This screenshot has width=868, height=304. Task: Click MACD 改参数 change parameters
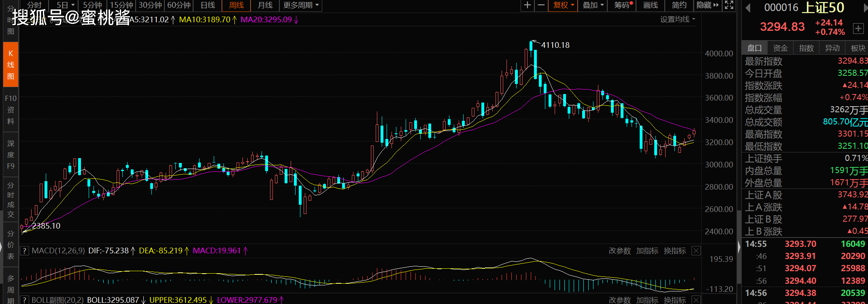619,251
